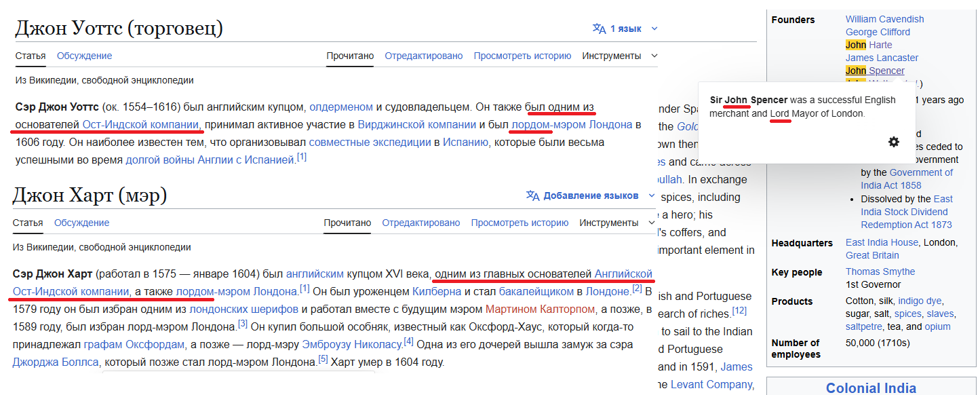Open founder 'William Cavendish' link
The width and height of the screenshot is (980, 395).
coord(884,19)
